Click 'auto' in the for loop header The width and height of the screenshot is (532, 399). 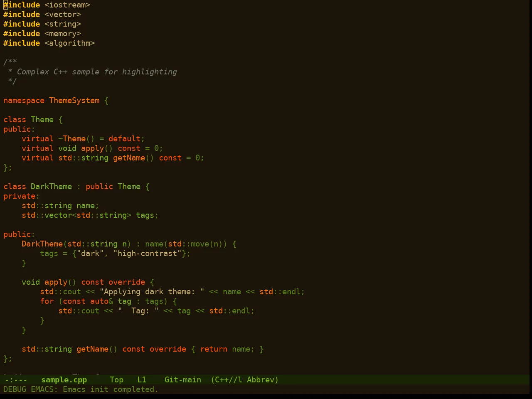[99, 301]
